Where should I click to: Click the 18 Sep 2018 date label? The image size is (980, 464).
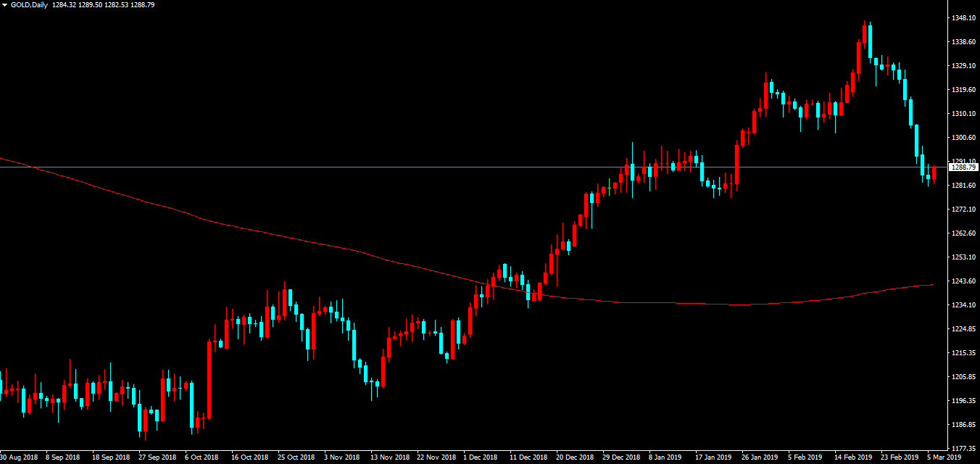click(x=110, y=457)
